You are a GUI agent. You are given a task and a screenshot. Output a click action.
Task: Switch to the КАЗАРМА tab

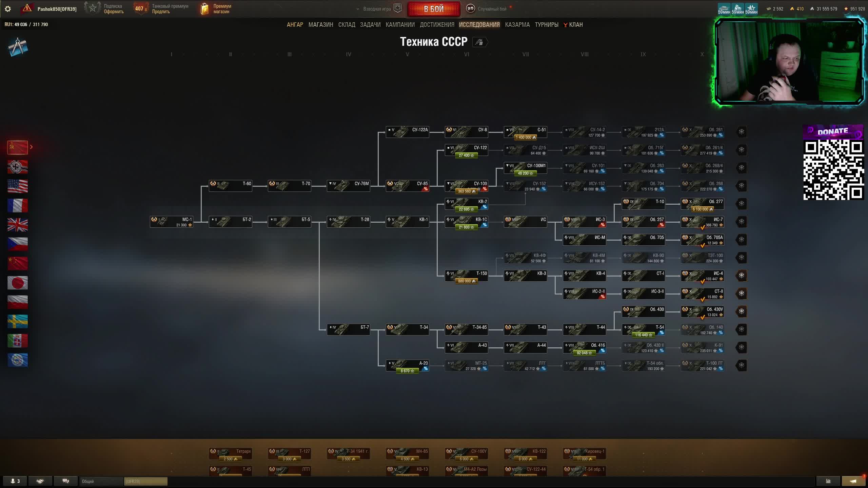[517, 25]
